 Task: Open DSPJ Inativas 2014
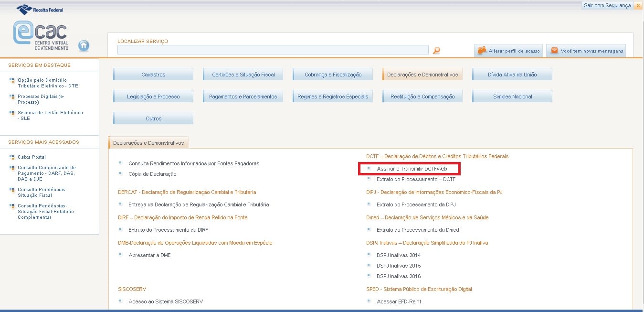(399, 255)
